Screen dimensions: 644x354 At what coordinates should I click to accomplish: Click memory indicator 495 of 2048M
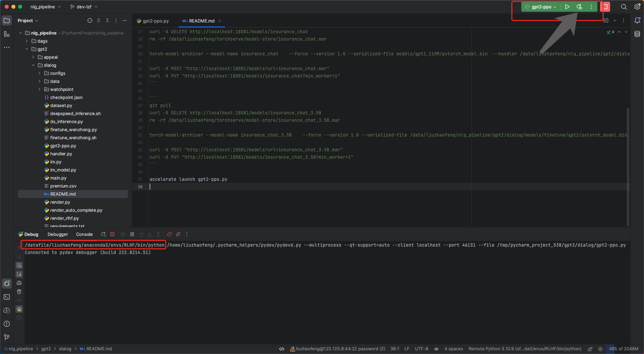click(624, 349)
